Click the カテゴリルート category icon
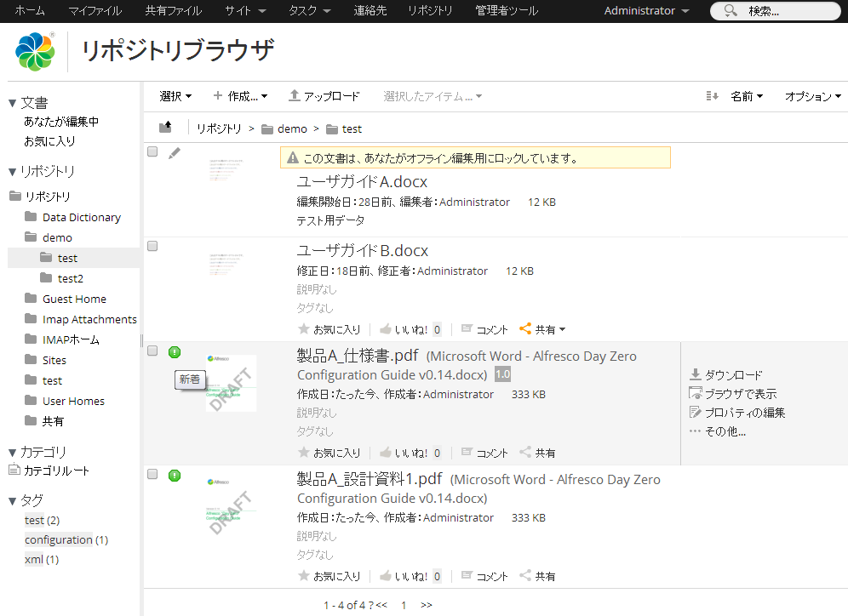This screenshot has width=848, height=616. tap(14, 470)
